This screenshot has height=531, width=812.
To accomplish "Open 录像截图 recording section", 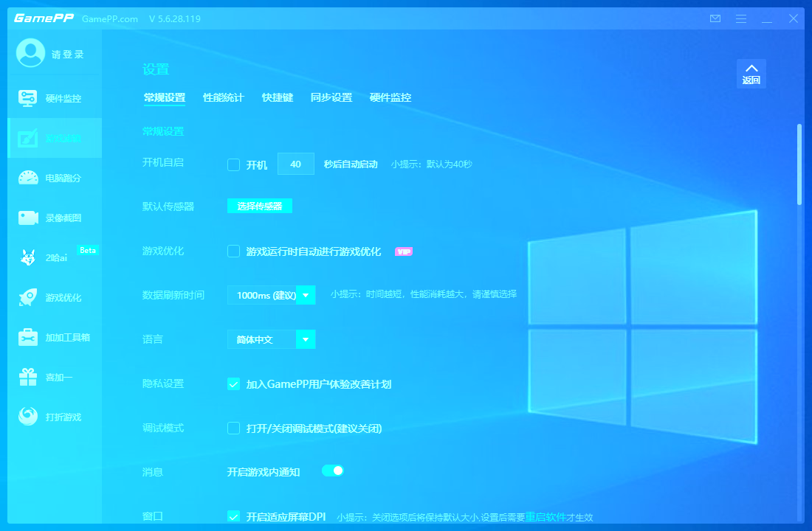I will click(x=55, y=218).
